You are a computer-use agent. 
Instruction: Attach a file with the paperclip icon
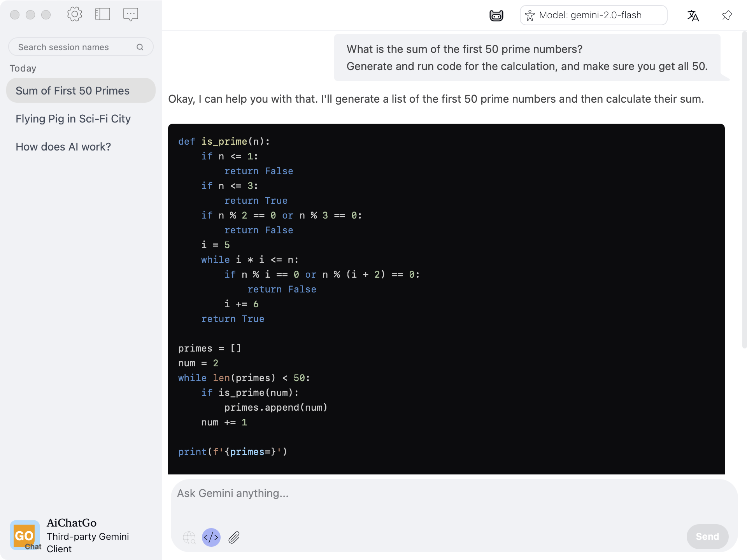pos(234,537)
